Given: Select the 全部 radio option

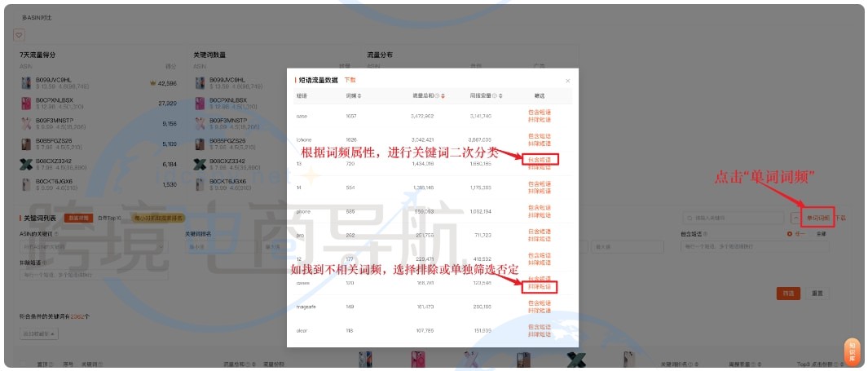Looking at the screenshot, I should click(821, 234).
